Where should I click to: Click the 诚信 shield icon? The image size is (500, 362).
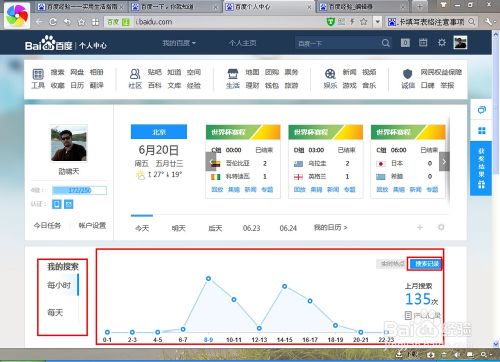click(x=408, y=74)
